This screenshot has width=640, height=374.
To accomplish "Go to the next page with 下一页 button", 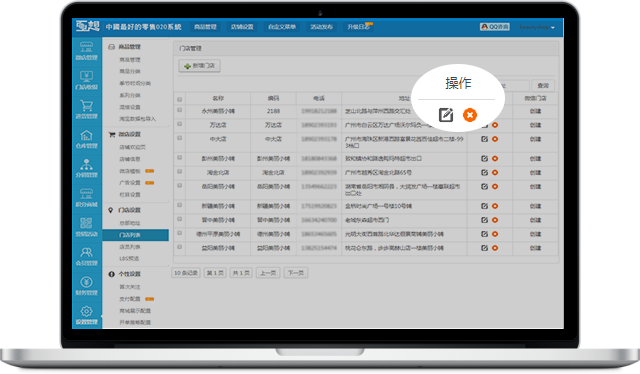I will click(x=296, y=273).
